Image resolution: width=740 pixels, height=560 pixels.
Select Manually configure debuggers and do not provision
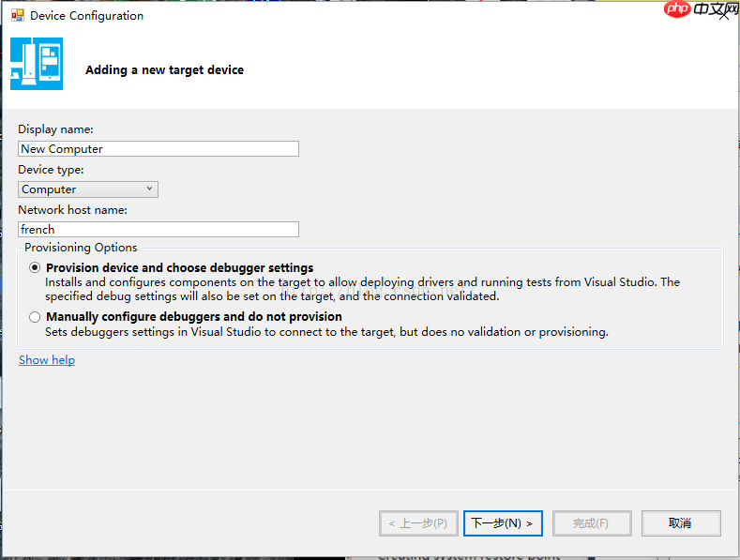tap(36, 317)
